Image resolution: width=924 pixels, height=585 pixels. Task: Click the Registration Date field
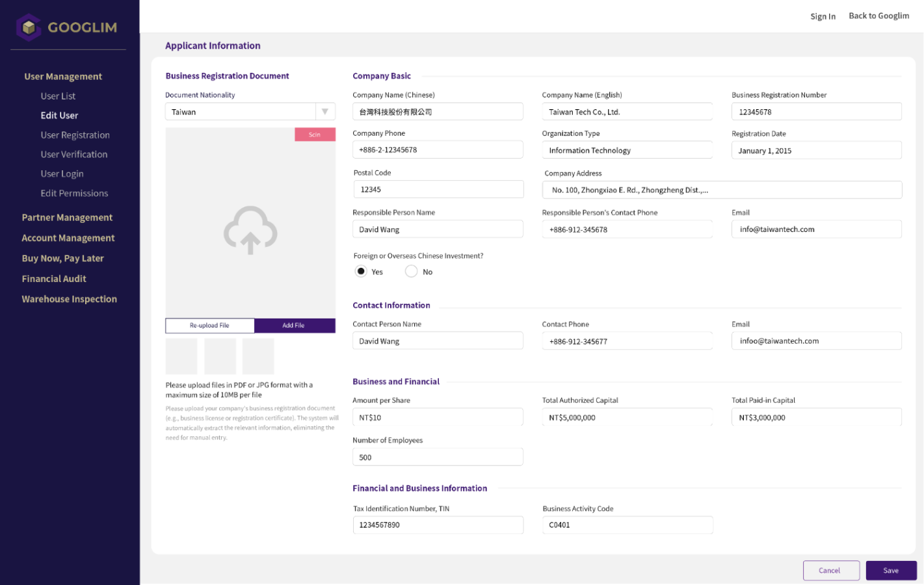click(x=816, y=150)
